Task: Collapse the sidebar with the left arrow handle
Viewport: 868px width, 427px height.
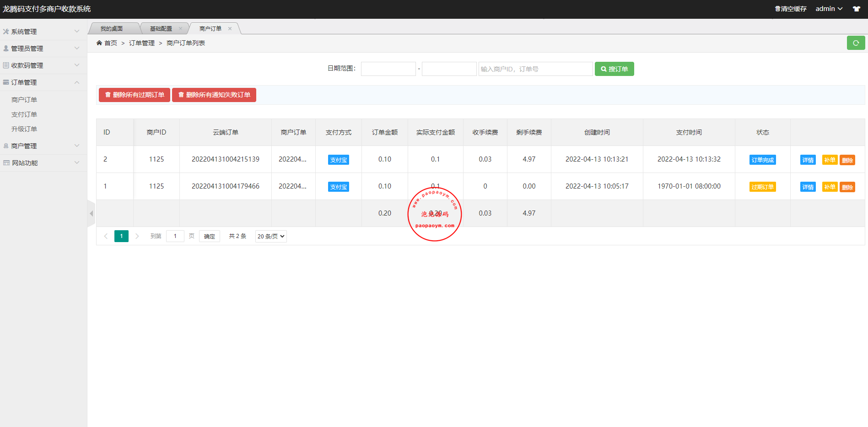Action: click(x=91, y=213)
